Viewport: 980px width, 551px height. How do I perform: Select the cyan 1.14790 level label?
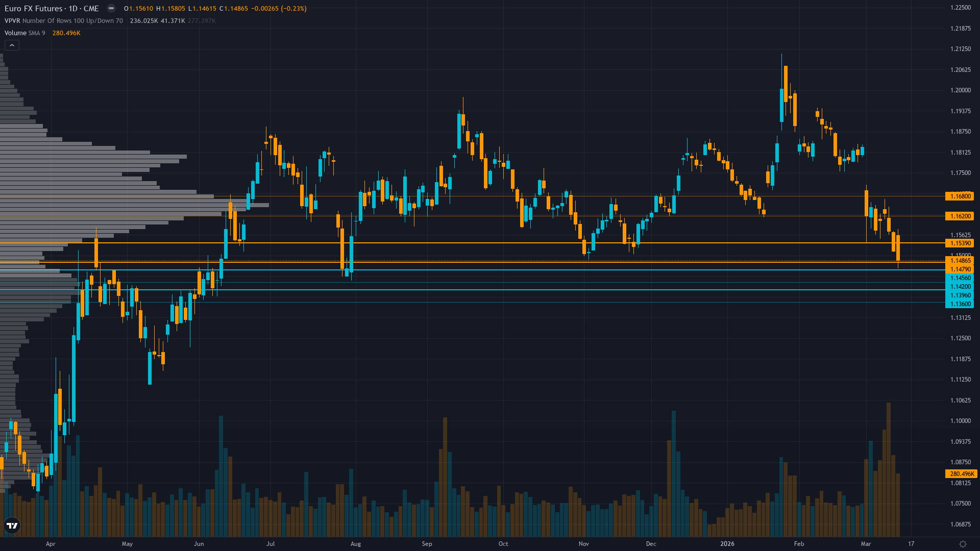coord(960,269)
